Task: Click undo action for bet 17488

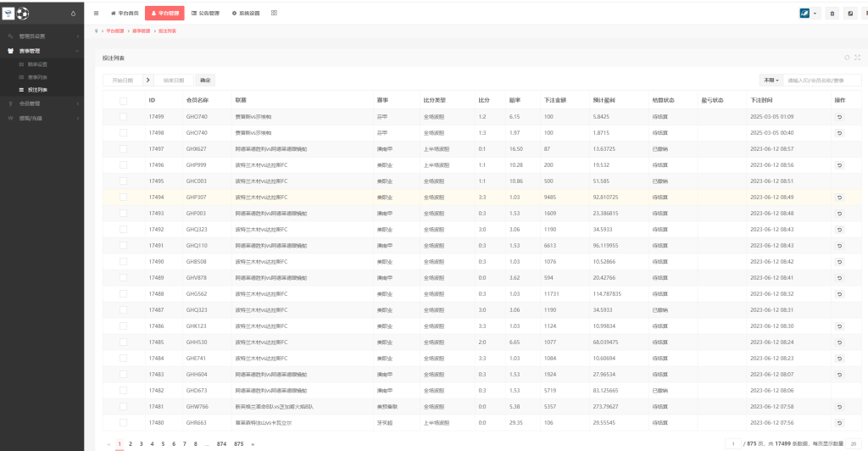Action: [839, 294]
